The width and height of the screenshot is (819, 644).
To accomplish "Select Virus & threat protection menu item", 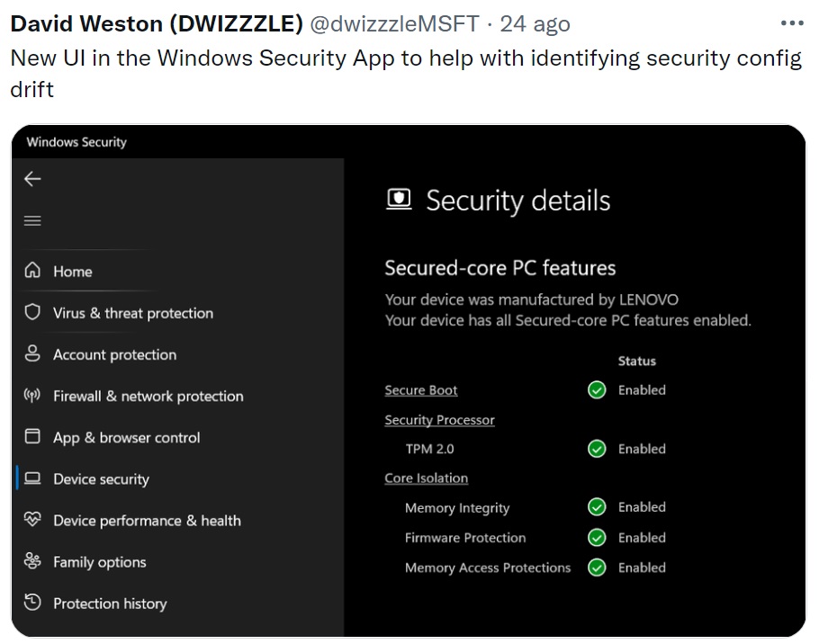I will coord(132,313).
